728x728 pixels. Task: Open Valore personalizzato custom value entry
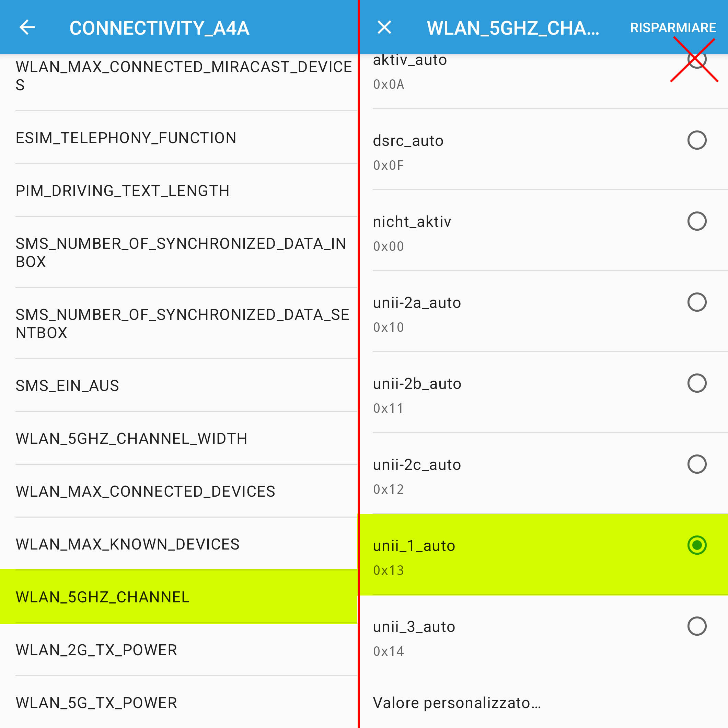[x=457, y=703]
